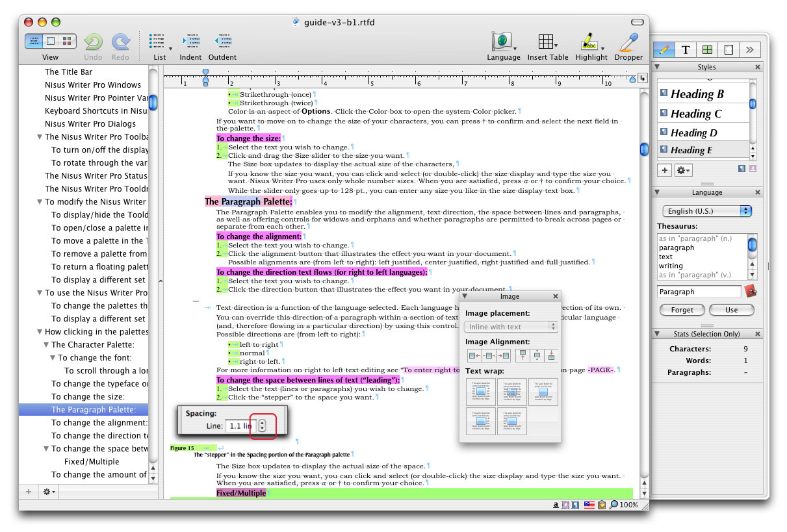Click the underlined "a" status bar icon

click(557, 505)
